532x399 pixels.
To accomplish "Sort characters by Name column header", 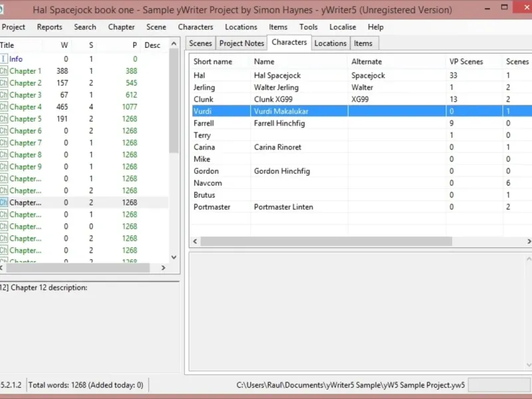I will pyautogui.click(x=299, y=62).
